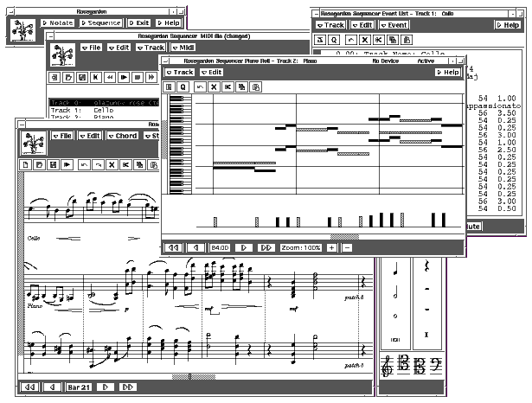Open Edit menu in Piano Roll window
The width and height of the screenshot is (532, 403).
(x=211, y=73)
